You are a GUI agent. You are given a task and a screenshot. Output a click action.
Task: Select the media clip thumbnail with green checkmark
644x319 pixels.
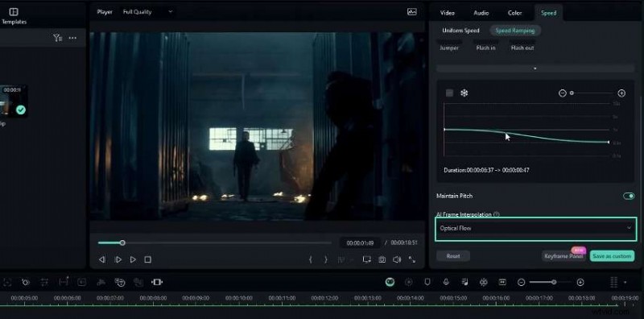coord(14,101)
